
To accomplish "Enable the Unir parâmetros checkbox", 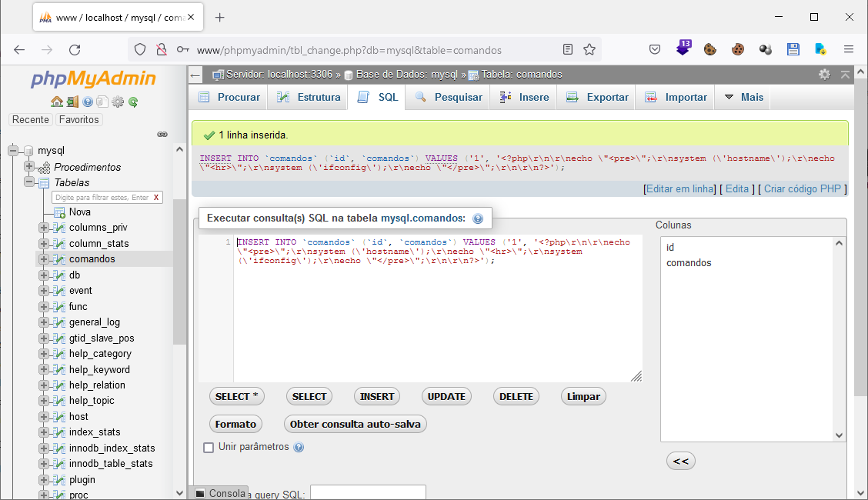I will tap(209, 448).
